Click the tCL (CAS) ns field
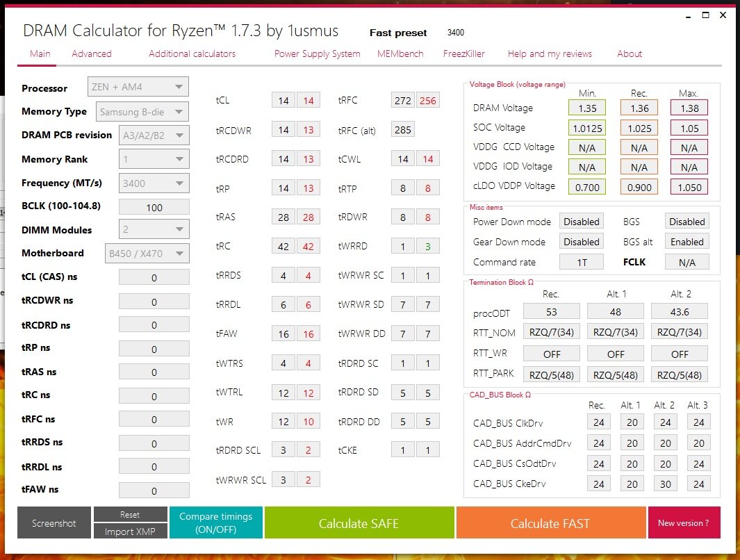 (154, 277)
